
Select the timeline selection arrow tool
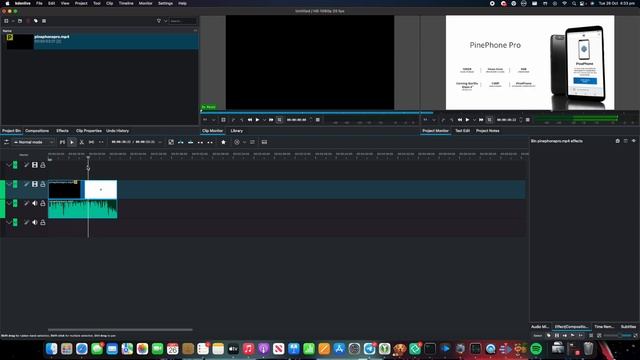(72, 142)
